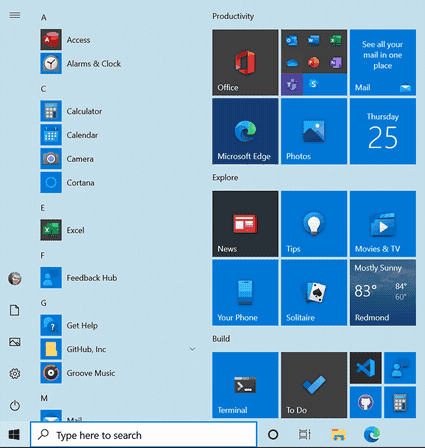Open PowerPoint in the Office folder tile

pyautogui.click(x=313, y=62)
